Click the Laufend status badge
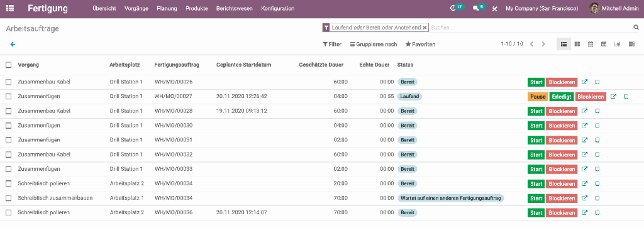This screenshot has height=228, width=644. coord(410,96)
